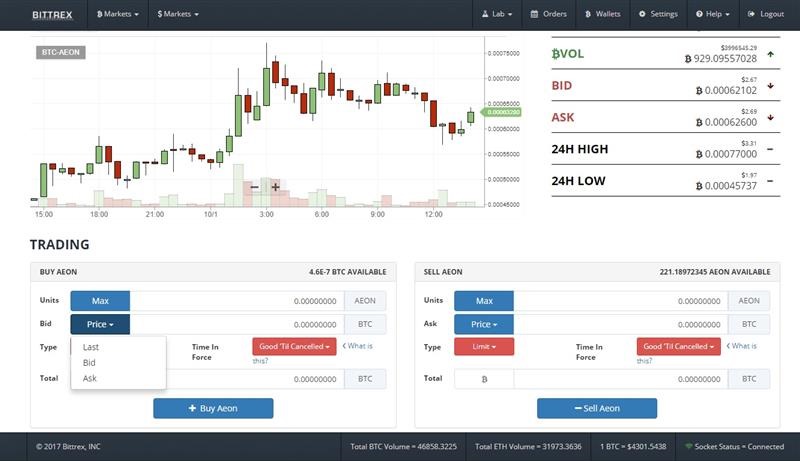Log out using the Logout link
The height and width of the screenshot is (461, 800).
766,14
